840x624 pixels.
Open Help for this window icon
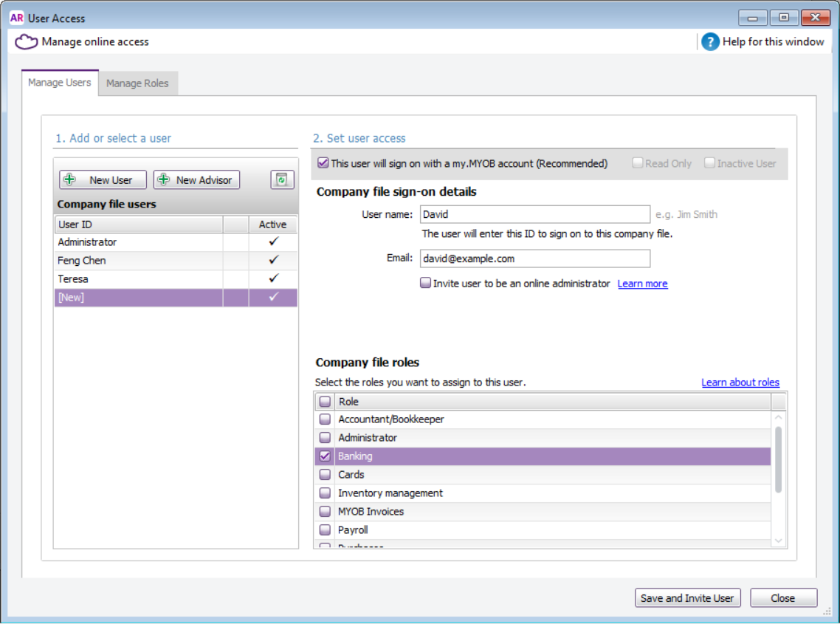(x=710, y=42)
